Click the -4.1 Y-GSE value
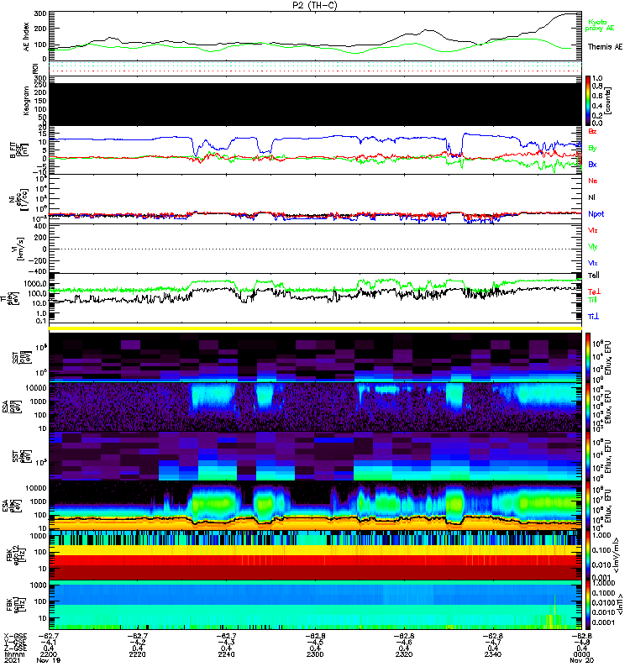 coord(49,643)
